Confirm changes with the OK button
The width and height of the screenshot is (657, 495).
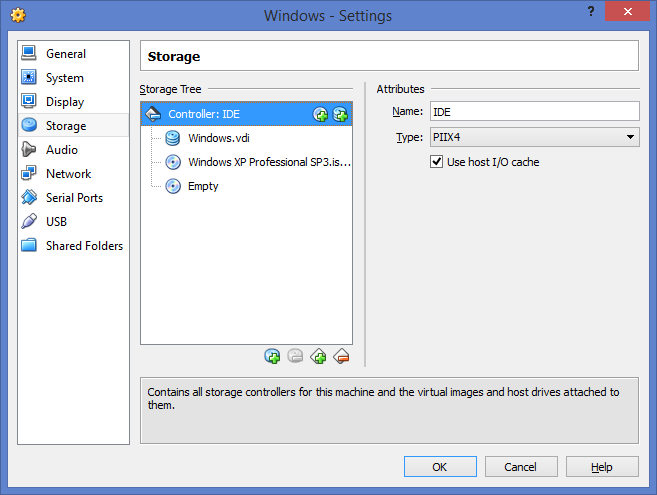tap(440, 466)
